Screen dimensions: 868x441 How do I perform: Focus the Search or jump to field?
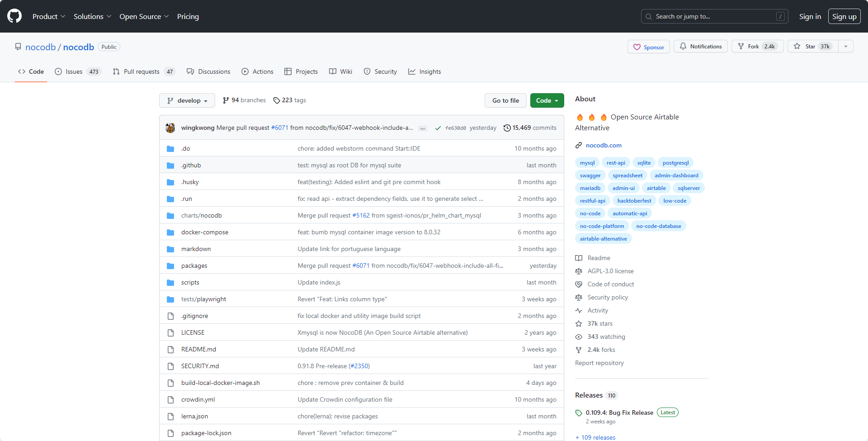tap(714, 16)
